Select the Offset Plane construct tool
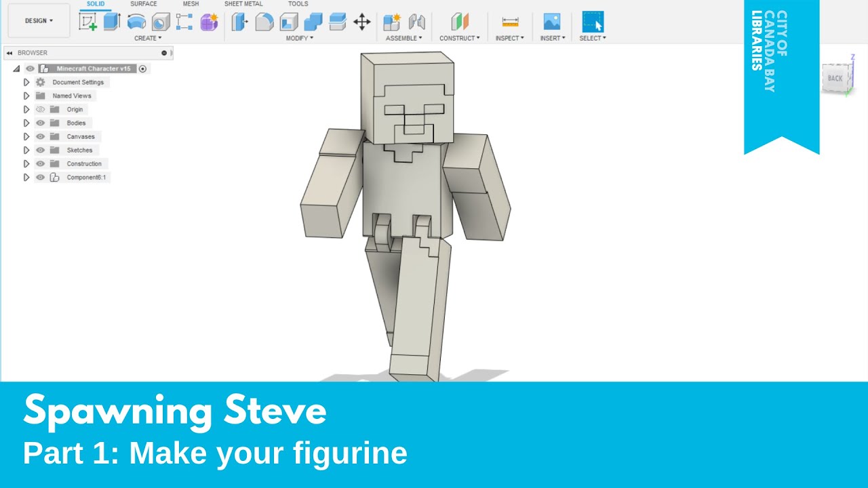The width and height of the screenshot is (868, 488). 460,22
